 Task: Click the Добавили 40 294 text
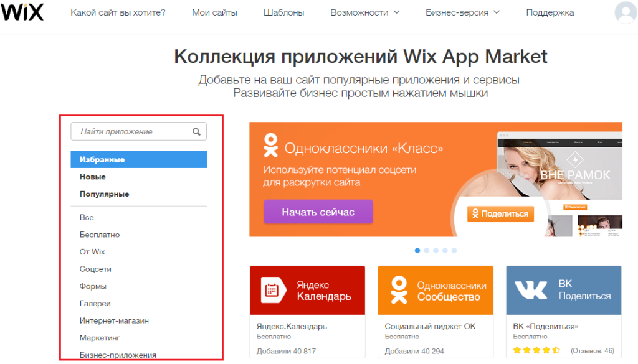click(414, 351)
